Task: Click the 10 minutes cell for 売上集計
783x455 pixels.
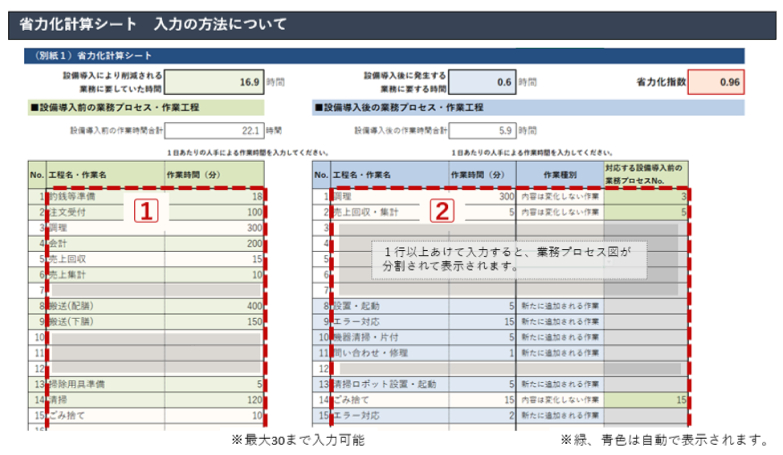Action: coord(214,275)
